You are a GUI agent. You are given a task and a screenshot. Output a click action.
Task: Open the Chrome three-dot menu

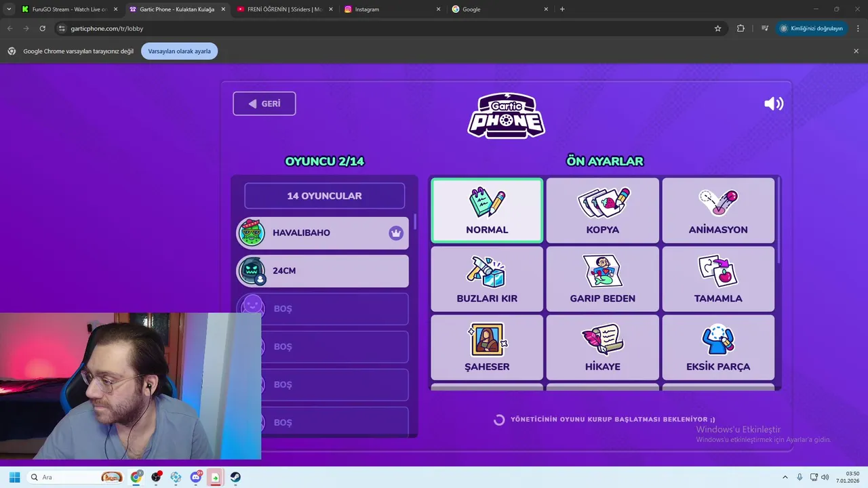tap(859, 28)
